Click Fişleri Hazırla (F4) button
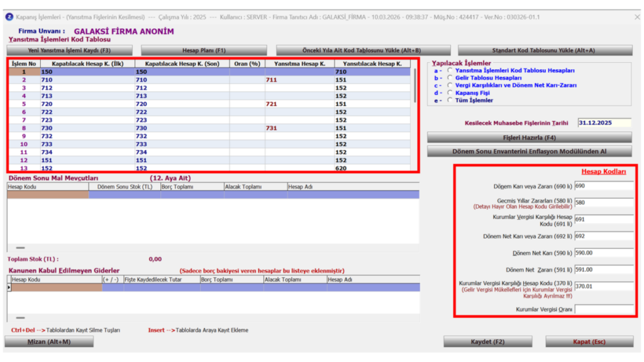This screenshot has width=644, height=362. [x=530, y=138]
